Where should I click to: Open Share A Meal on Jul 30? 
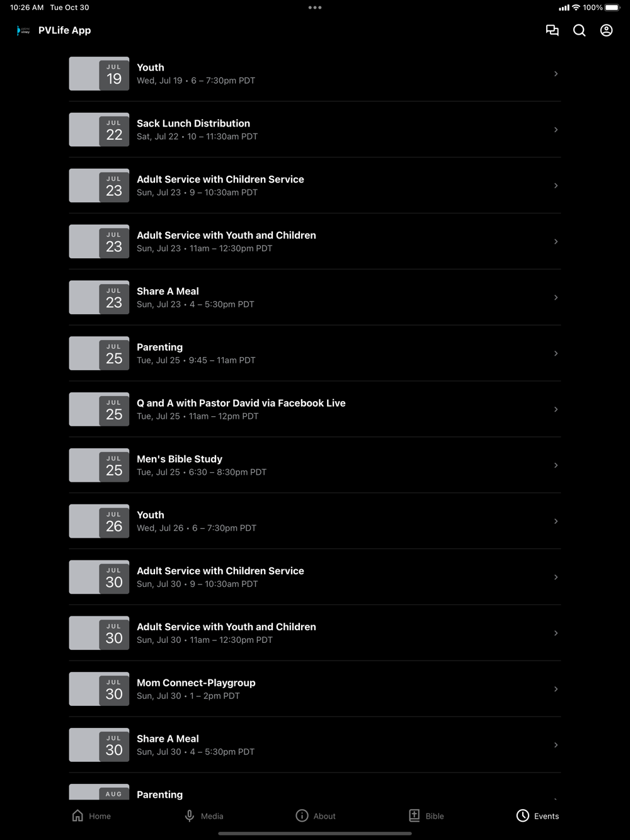pyautogui.click(x=315, y=745)
